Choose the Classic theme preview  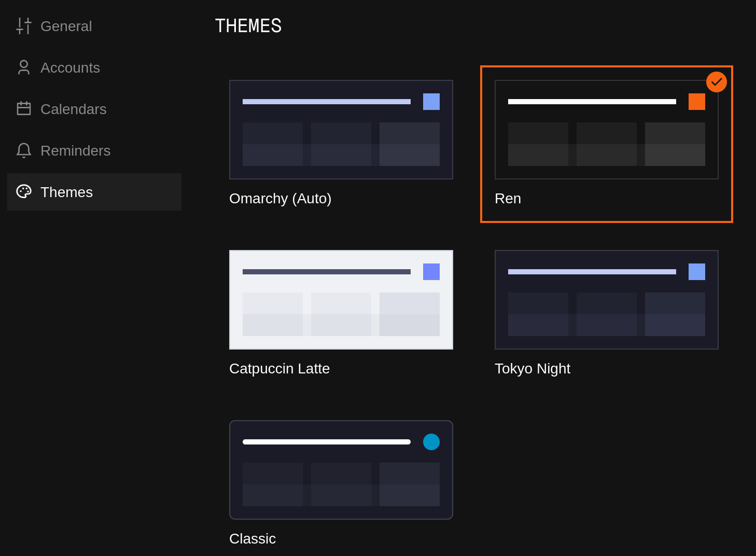click(341, 470)
